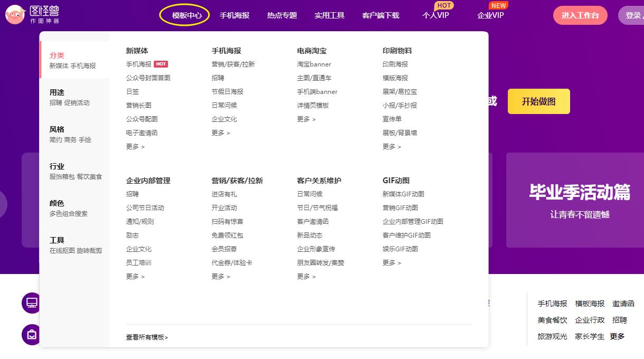Click the purple shopping bag floating icon
The image size is (644, 359).
[x=31, y=335]
